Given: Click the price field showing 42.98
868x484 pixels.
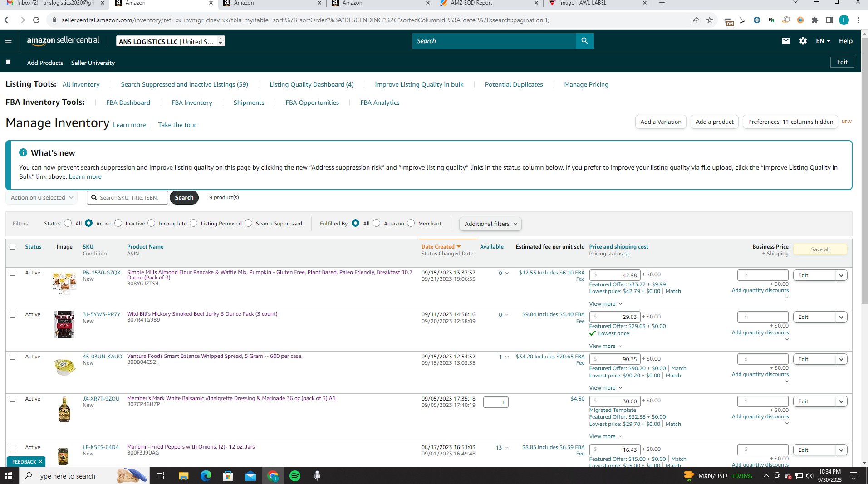Looking at the screenshot, I should coord(614,275).
